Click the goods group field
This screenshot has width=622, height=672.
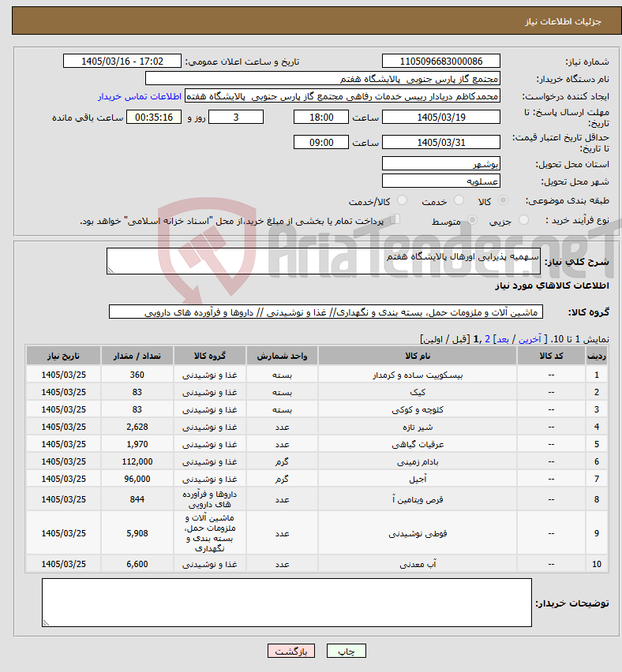tap(326, 312)
